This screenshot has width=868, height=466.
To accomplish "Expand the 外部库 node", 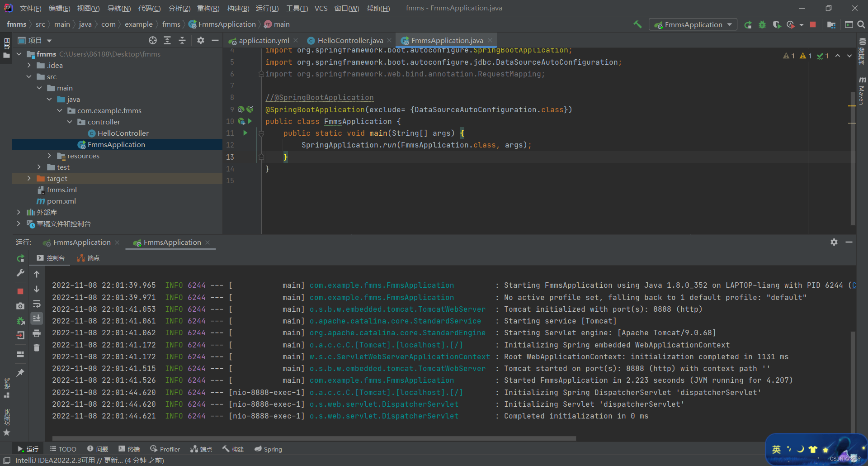I will tap(19, 212).
